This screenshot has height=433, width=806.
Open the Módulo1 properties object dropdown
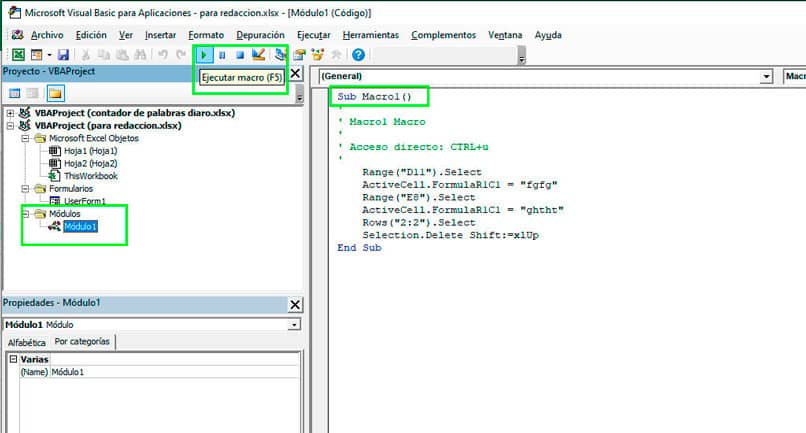click(x=293, y=325)
